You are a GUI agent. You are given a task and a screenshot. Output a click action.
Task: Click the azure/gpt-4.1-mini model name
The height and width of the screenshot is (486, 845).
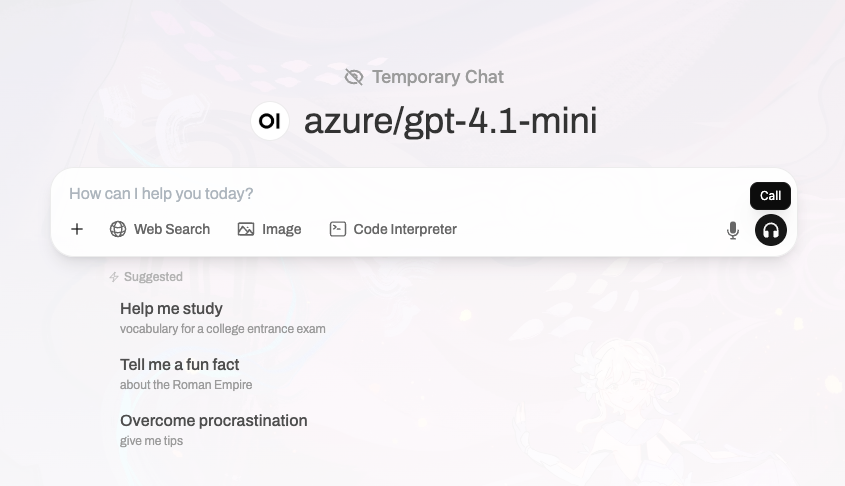(451, 121)
